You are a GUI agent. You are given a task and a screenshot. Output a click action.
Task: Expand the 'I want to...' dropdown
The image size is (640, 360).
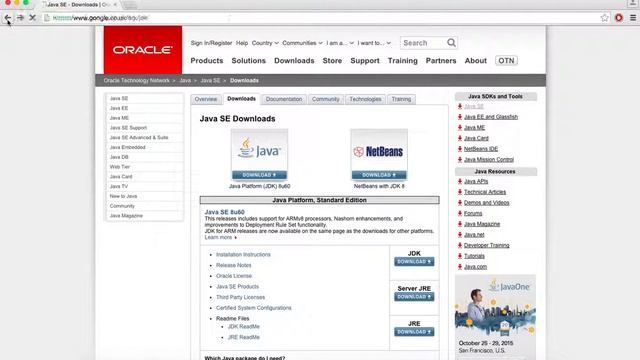pos(374,43)
